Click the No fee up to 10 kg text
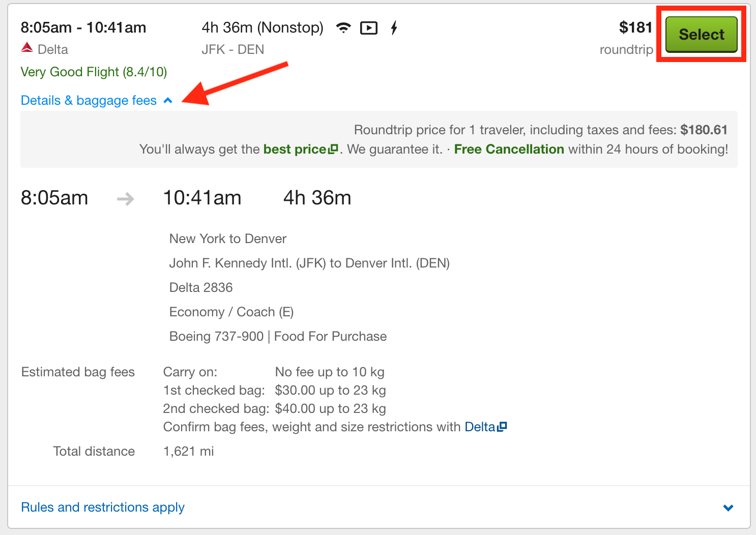This screenshot has height=535, width=756. (330, 372)
